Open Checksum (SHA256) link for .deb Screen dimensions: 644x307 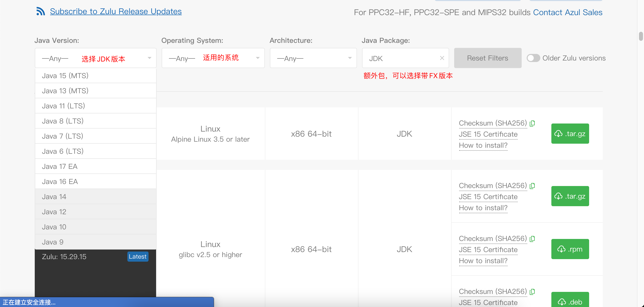click(493, 291)
